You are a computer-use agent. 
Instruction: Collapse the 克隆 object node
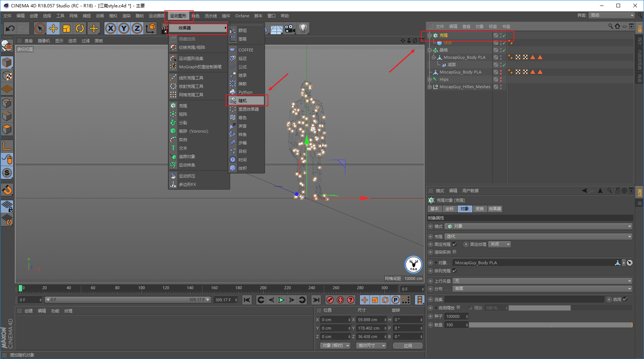click(429, 36)
